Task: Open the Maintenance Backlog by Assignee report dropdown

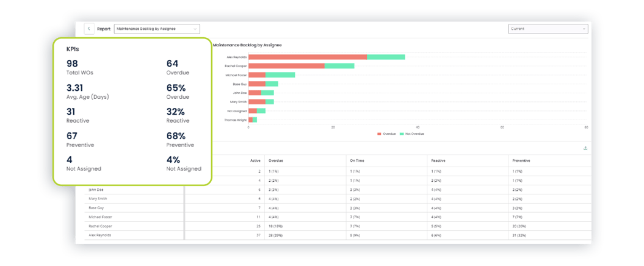Action: [156, 29]
